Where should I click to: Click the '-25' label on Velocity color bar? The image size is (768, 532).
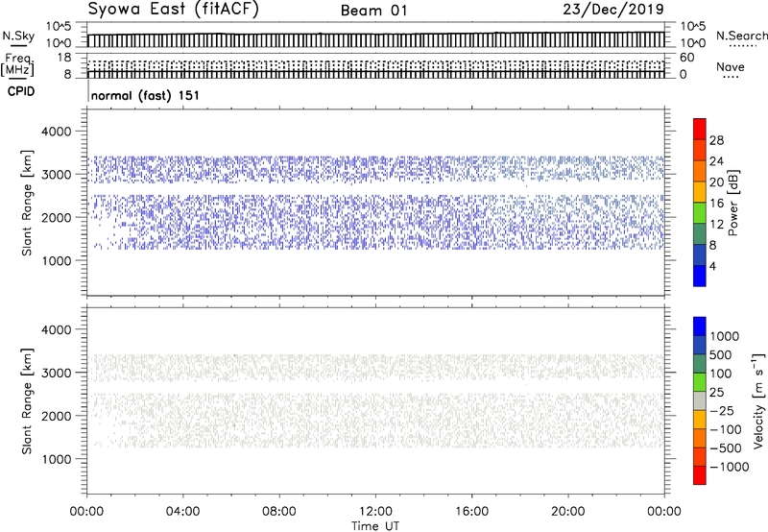(x=722, y=410)
